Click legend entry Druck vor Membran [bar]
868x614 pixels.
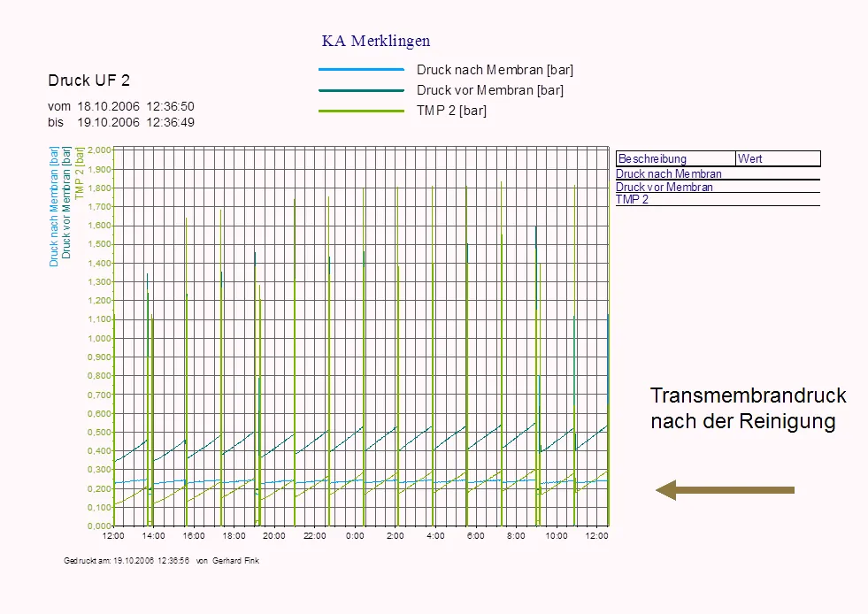[490, 90]
